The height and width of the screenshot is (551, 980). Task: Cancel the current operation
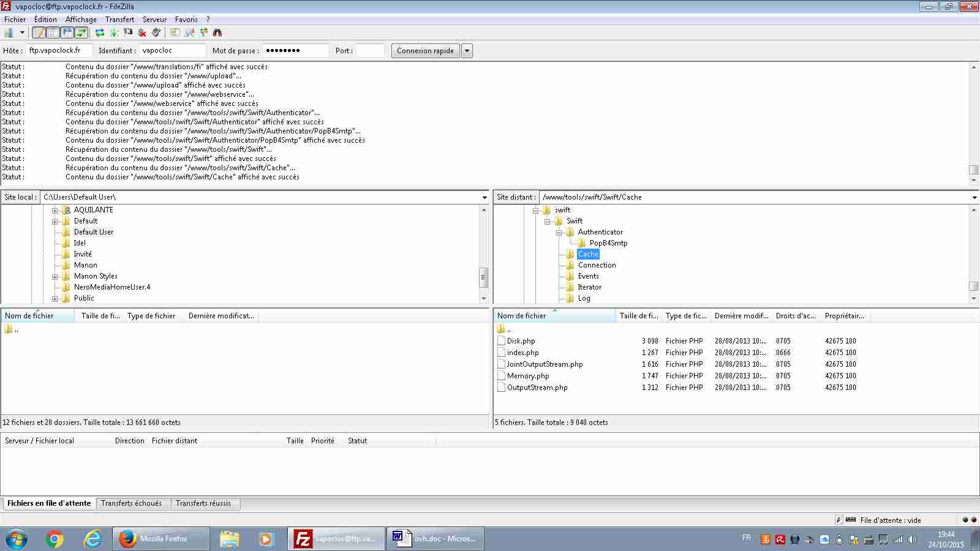click(x=128, y=32)
